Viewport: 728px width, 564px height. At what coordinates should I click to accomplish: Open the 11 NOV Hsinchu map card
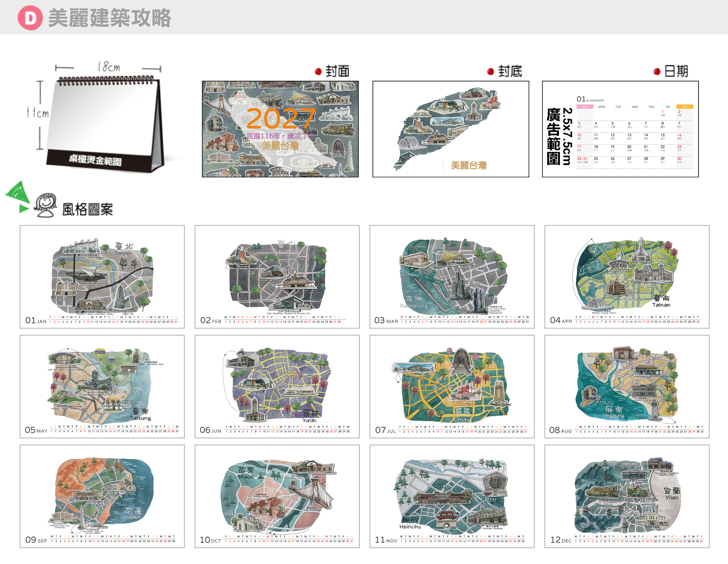452,496
